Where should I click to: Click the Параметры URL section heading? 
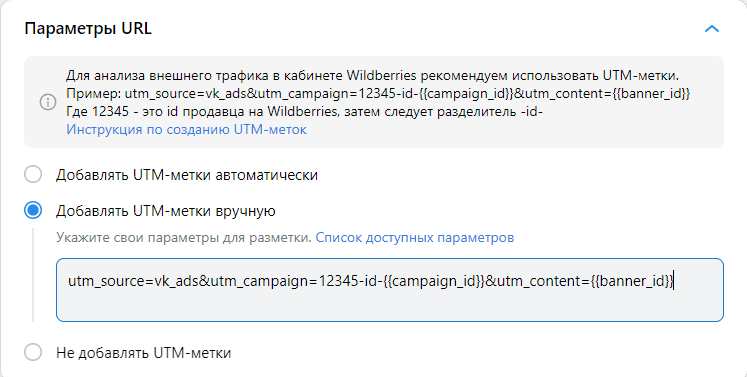(x=88, y=28)
